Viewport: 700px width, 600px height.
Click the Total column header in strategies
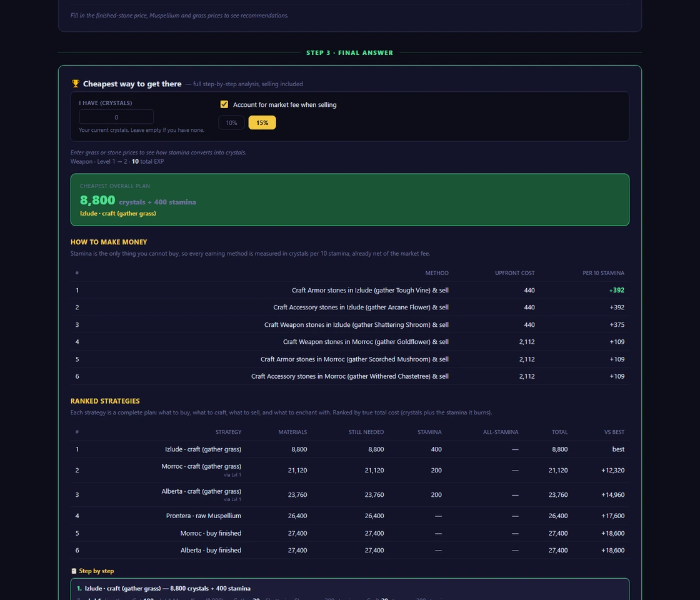[559, 432]
